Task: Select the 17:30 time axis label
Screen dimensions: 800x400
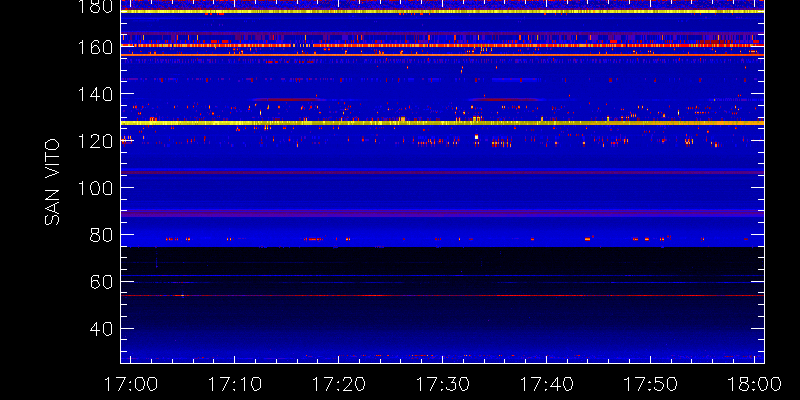Action: point(442,384)
